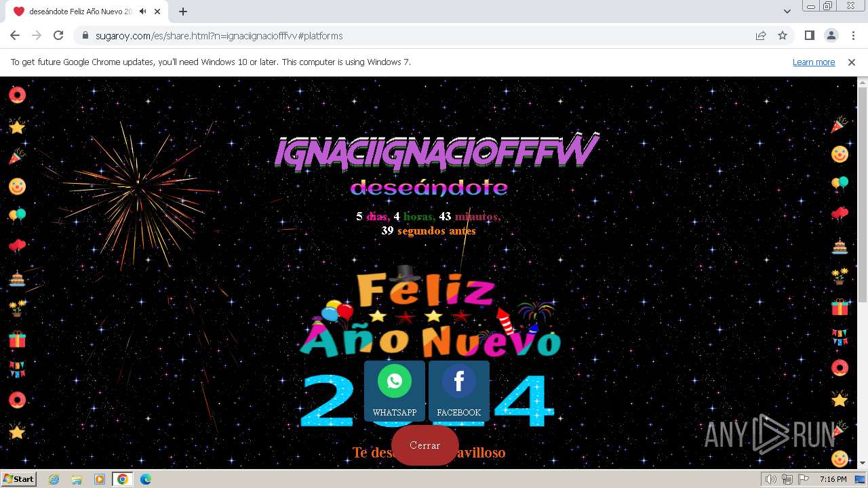Open the Chrome three-dot menu
The width and height of the screenshot is (868, 488).
[852, 36]
